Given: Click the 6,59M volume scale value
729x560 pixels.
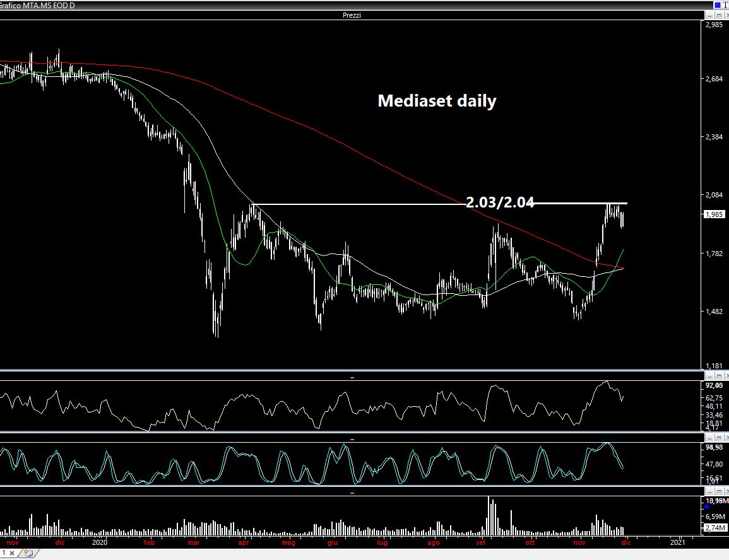Looking at the screenshot, I should pos(715,517).
